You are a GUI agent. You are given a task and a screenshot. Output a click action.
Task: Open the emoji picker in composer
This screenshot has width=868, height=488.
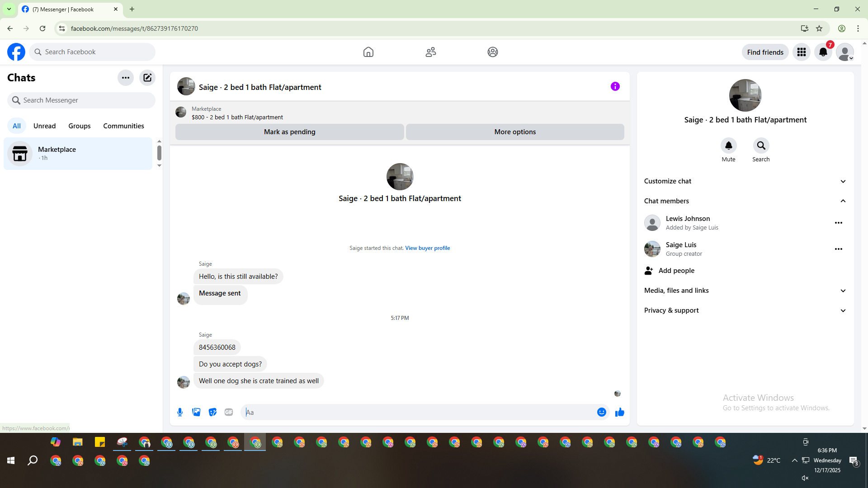601,412
